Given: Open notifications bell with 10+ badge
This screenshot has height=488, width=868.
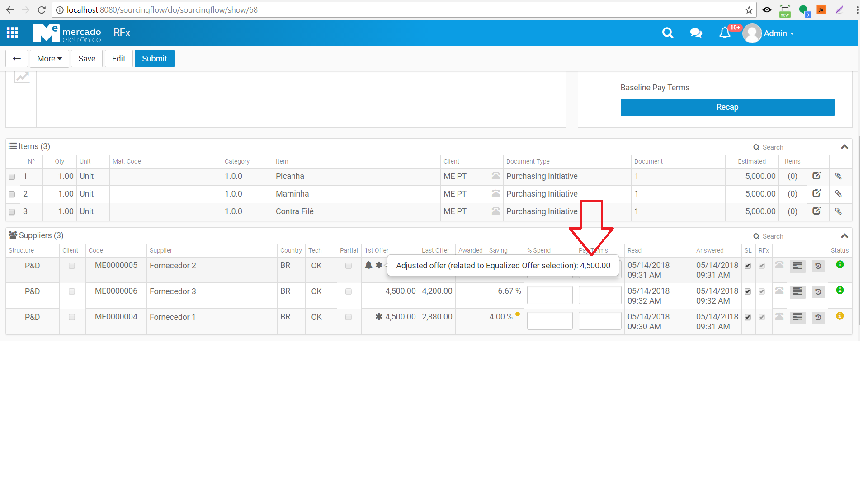Looking at the screenshot, I should click(725, 33).
